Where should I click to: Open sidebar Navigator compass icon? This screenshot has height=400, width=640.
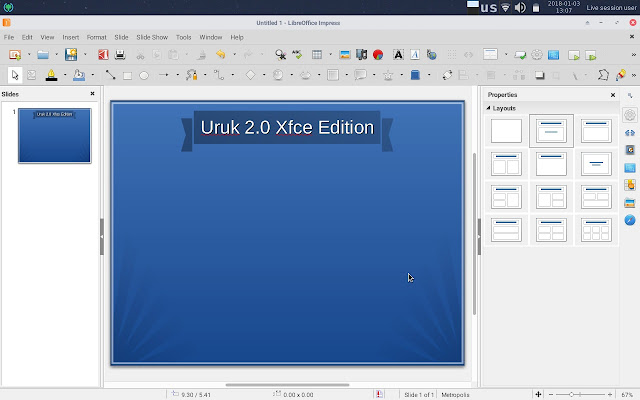tap(630, 220)
